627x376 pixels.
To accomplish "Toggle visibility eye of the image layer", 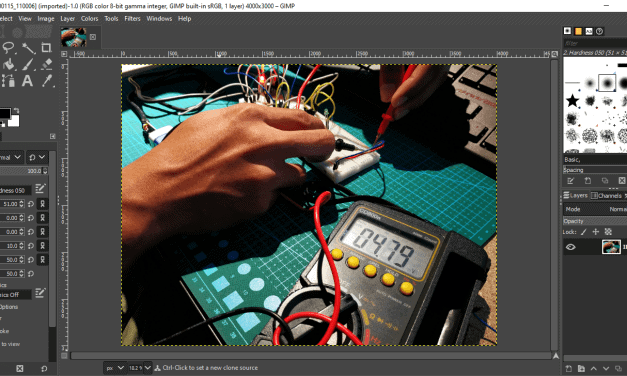I will (571, 247).
